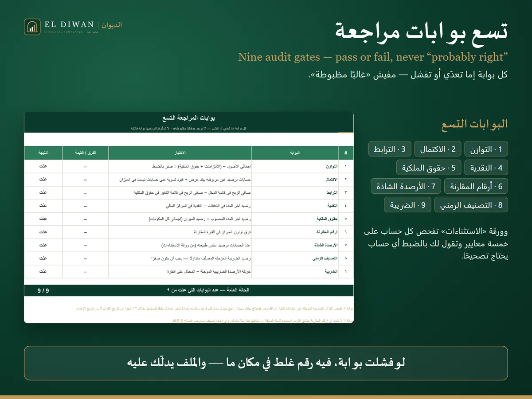Screen dimensions: 532x399
Task: Click the test description starting 'صافي الربح في قائمة الدخل'
Action: click(x=192, y=192)
